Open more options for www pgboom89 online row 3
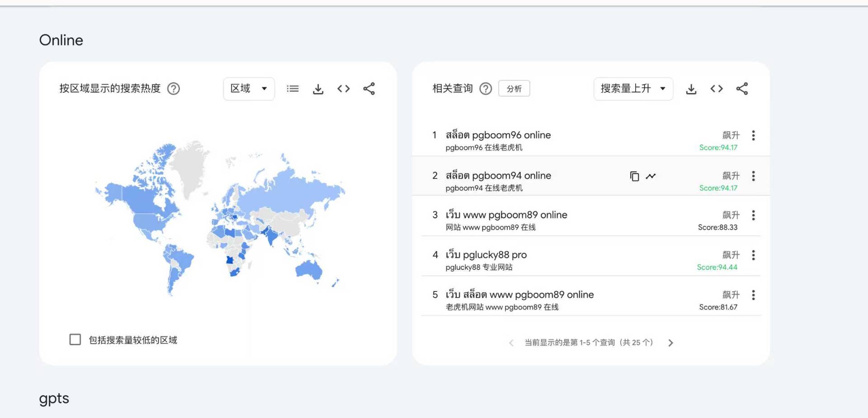 click(753, 215)
